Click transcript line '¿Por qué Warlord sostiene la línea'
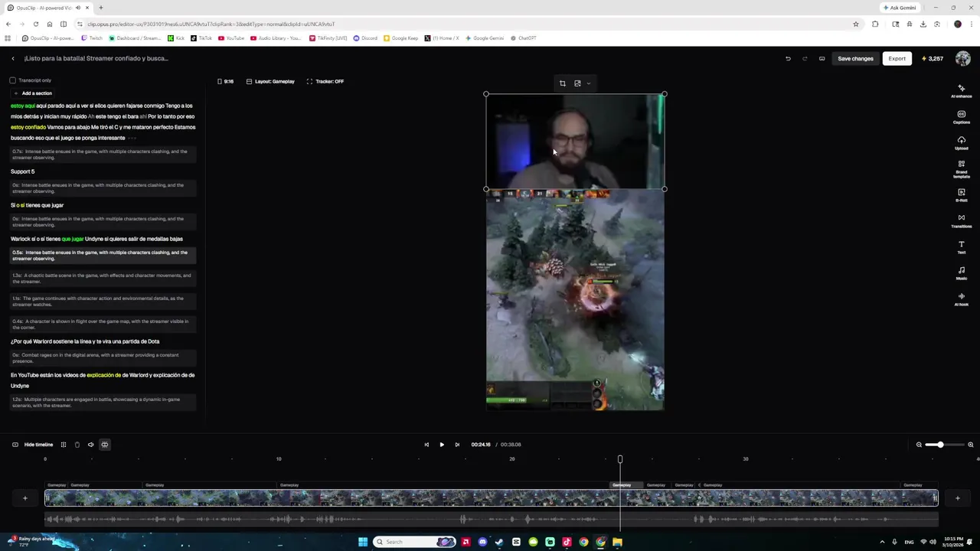980x551 pixels. pos(85,341)
